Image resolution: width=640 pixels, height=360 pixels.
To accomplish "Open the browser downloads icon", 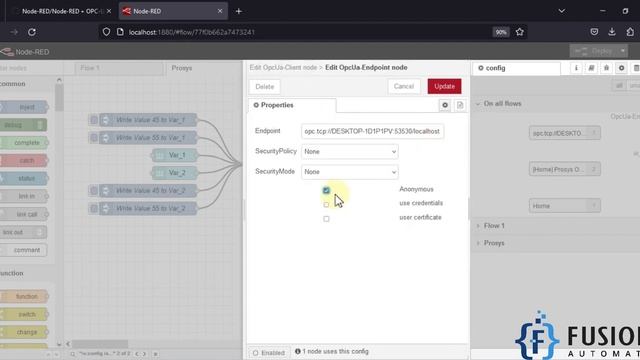I will tap(612, 32).
